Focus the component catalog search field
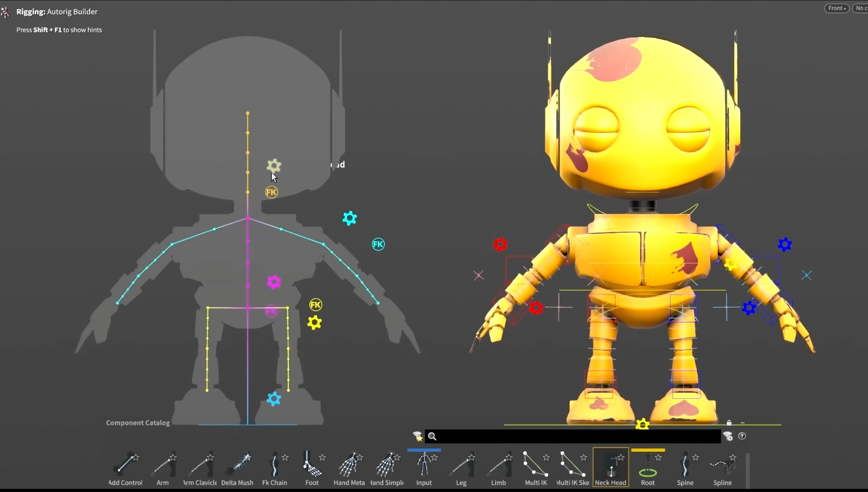The height and width of the screenshot is (492, 868). [573, 436]
